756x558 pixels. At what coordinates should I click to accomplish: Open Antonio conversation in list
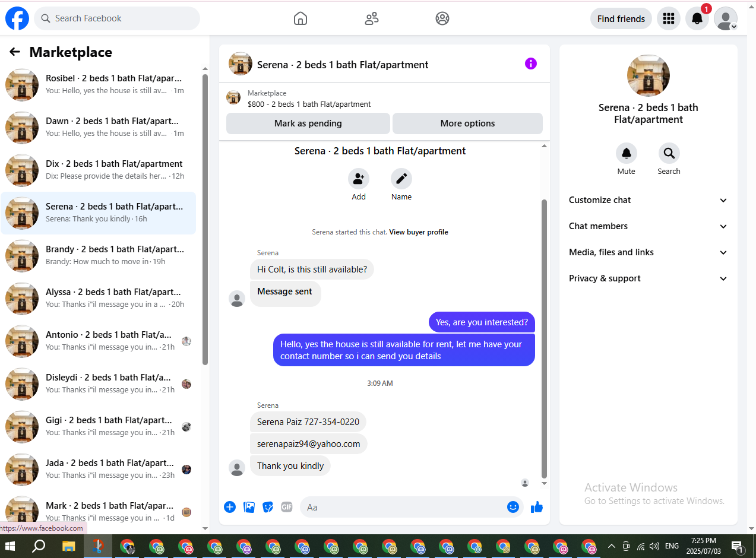(x=99, y=341)
